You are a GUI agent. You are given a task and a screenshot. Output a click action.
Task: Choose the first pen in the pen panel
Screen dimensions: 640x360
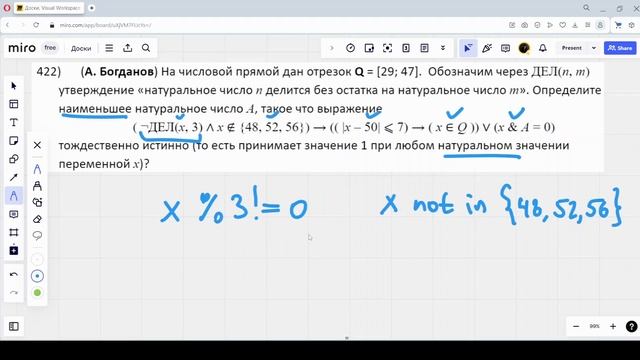click(37, 169)
